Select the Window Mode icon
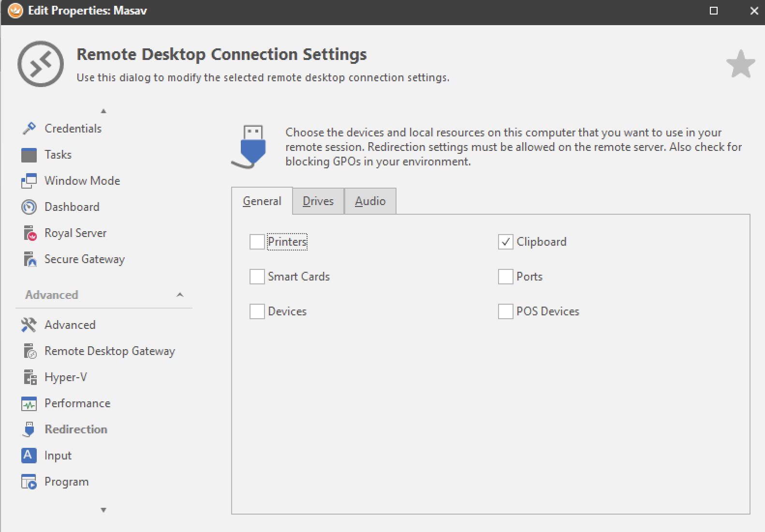The width and height of the screenshot is (765, 532). (29, 181)
